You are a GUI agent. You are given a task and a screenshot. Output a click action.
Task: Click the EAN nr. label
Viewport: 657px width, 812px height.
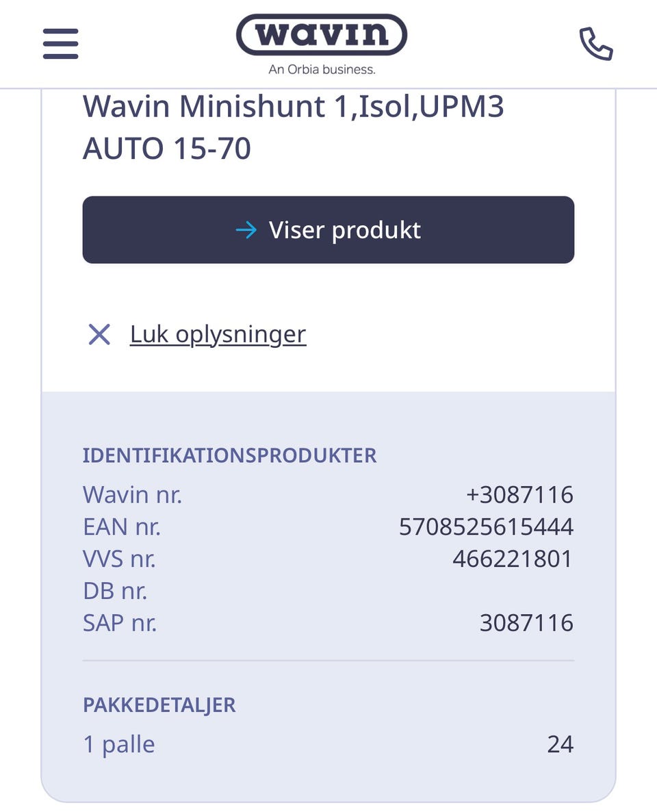pos(122,526)
